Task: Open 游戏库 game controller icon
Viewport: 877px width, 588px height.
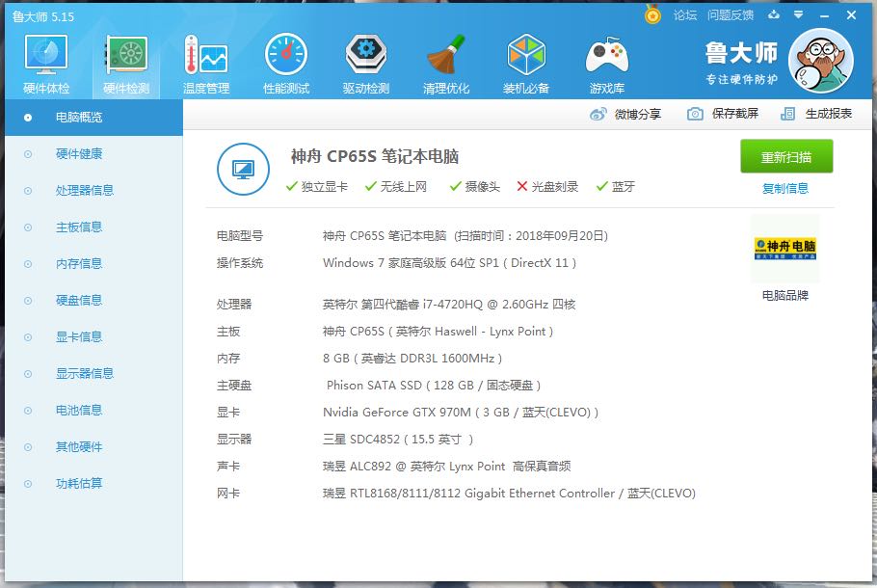Action: pos(606,64)
